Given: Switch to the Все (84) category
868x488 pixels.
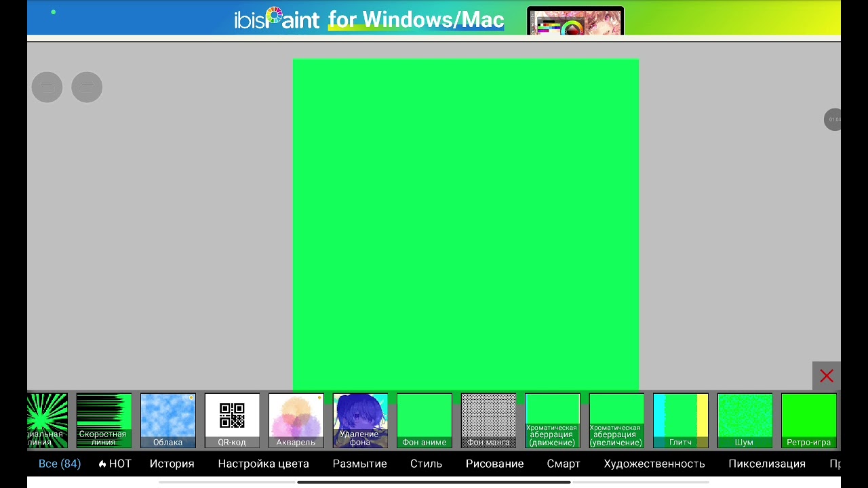Looking at the screenshot, I should [x=60, y=464].
